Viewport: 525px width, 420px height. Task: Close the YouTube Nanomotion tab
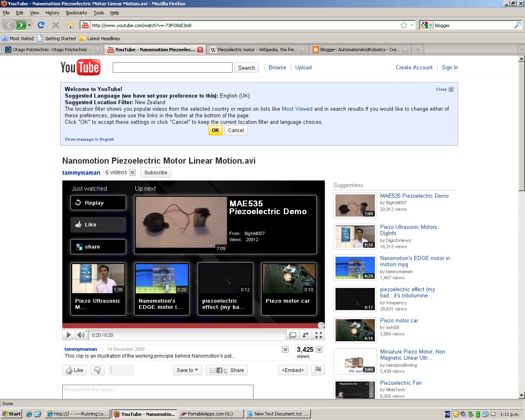[x=200, y=50]
